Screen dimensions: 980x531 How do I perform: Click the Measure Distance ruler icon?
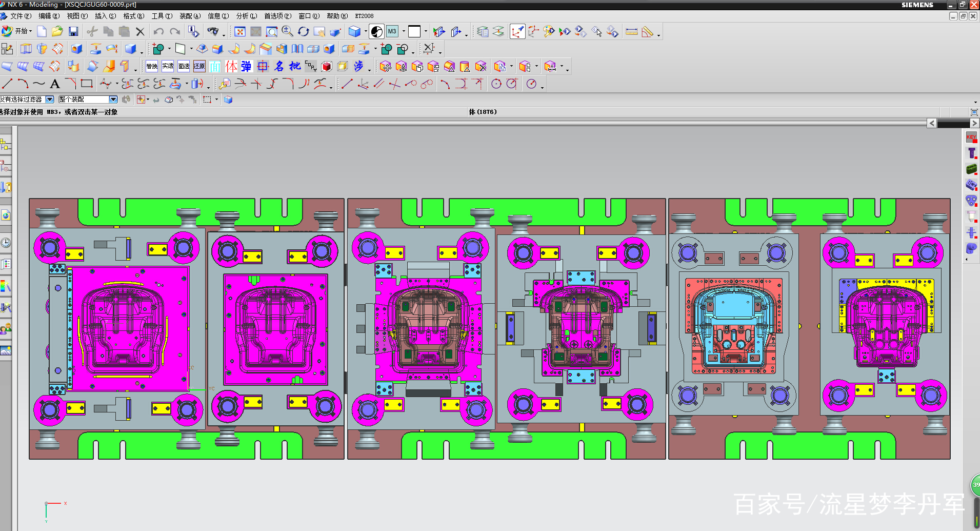click(631, 32)
